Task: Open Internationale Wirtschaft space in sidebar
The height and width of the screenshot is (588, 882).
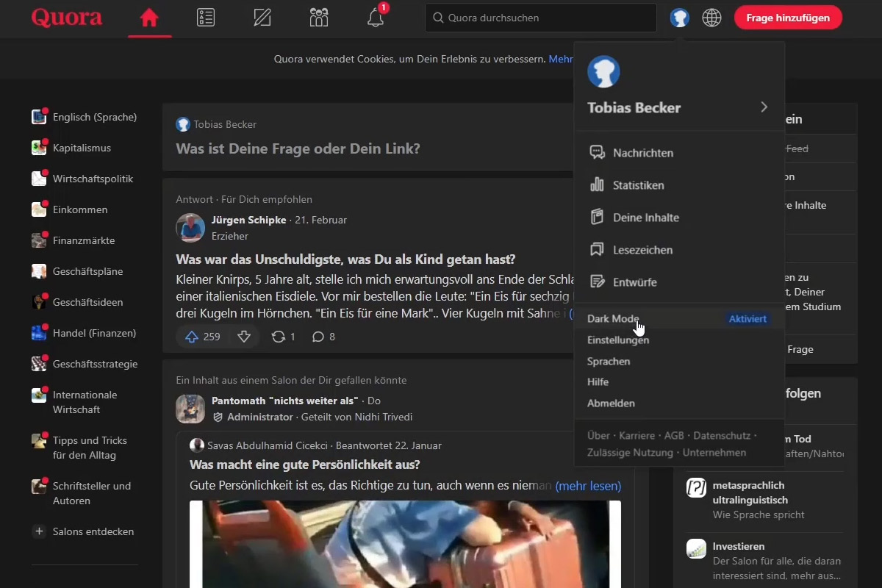Action: (75, 402)
